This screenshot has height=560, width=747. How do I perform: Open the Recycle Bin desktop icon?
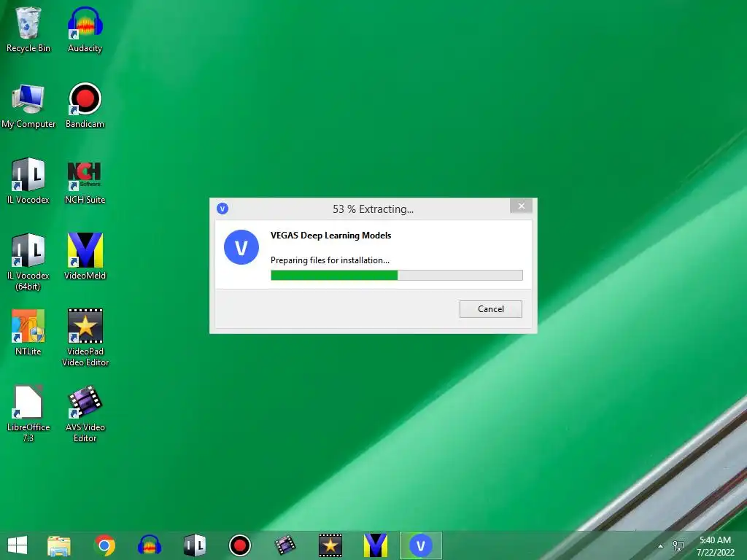click(x=28, y=29)
